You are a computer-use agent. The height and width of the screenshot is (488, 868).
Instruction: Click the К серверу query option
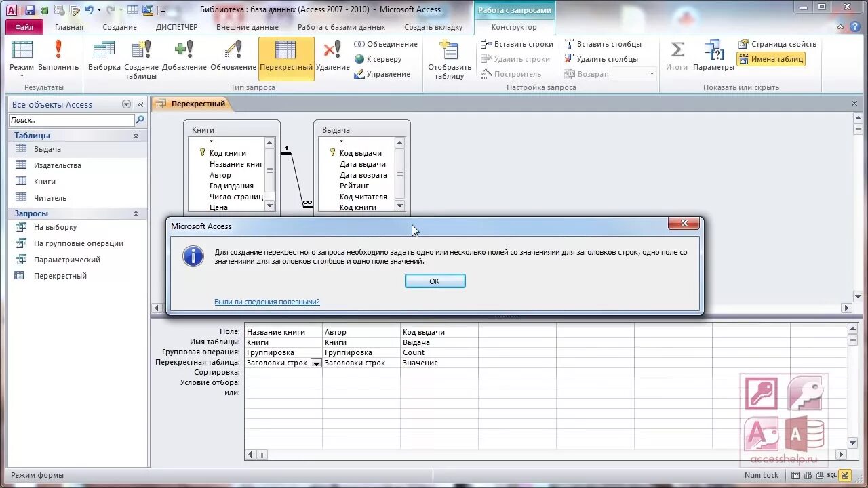tap(378, 59)
